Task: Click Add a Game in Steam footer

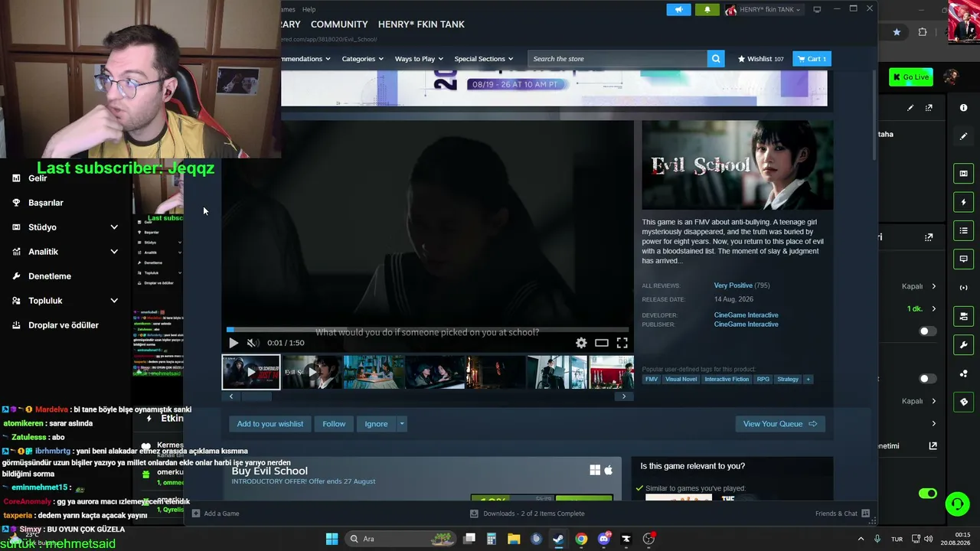Action: point(216,514)
